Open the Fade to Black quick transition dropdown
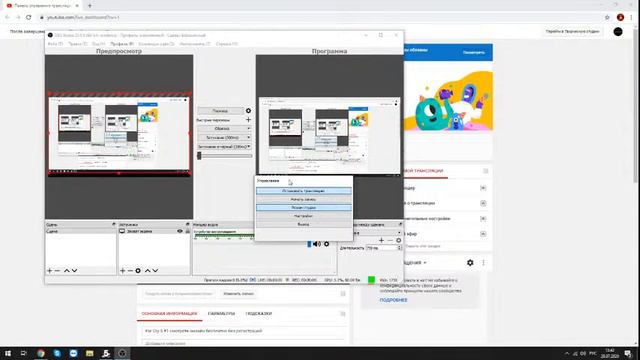 [224, 147]
